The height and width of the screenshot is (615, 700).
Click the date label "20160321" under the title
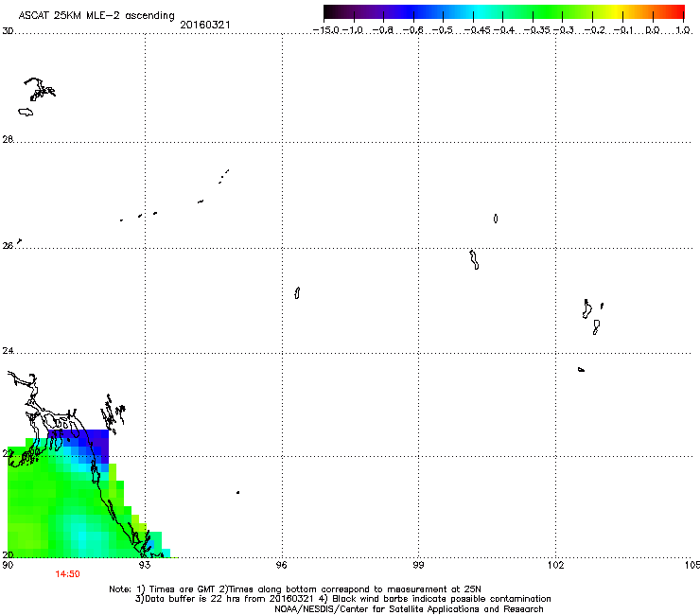pyautogui.click(x=205, y=25)
